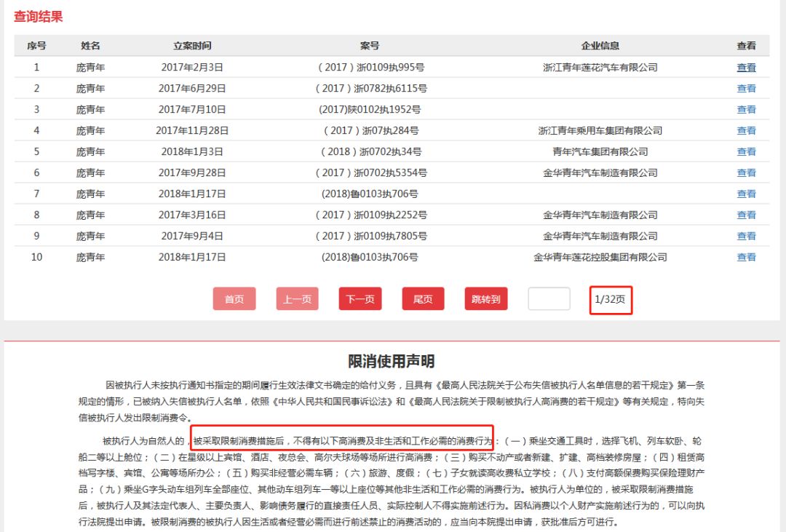
Task: Select date cell 2018年1月3日
Action: click(192, 151)
